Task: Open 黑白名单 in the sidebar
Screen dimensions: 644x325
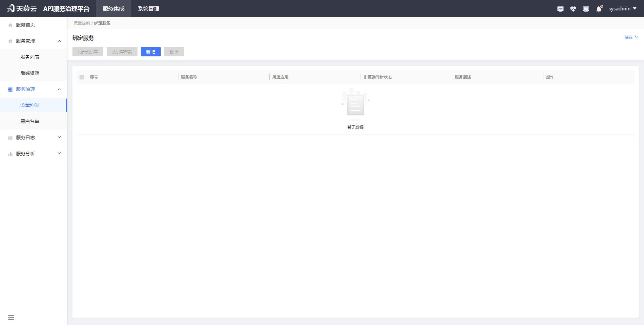Action: pos(30,121)
